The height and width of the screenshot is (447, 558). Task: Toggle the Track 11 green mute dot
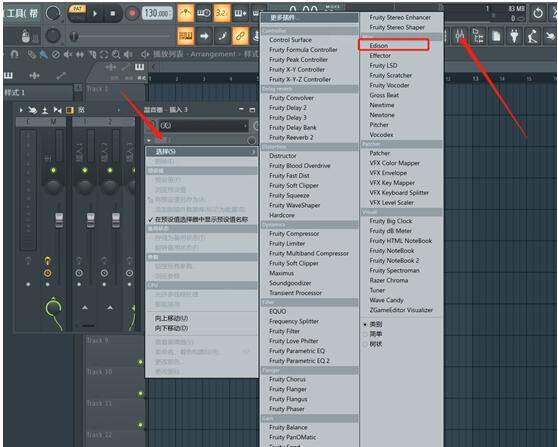(x=141, y=394)
